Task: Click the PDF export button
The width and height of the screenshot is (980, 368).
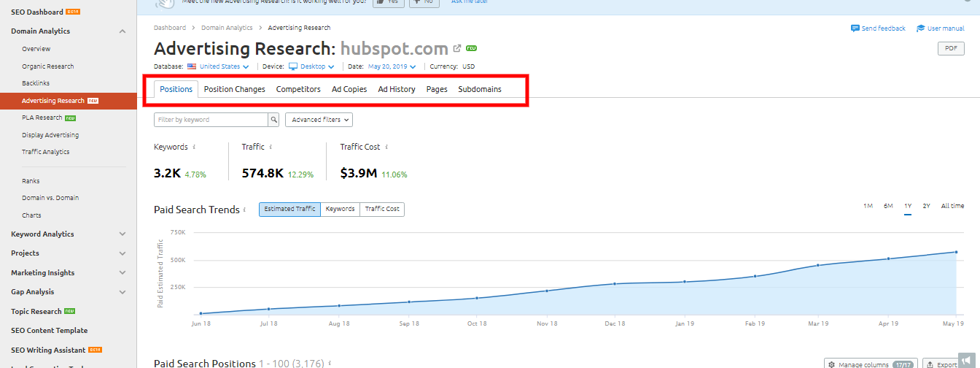Action: [951, 48]
